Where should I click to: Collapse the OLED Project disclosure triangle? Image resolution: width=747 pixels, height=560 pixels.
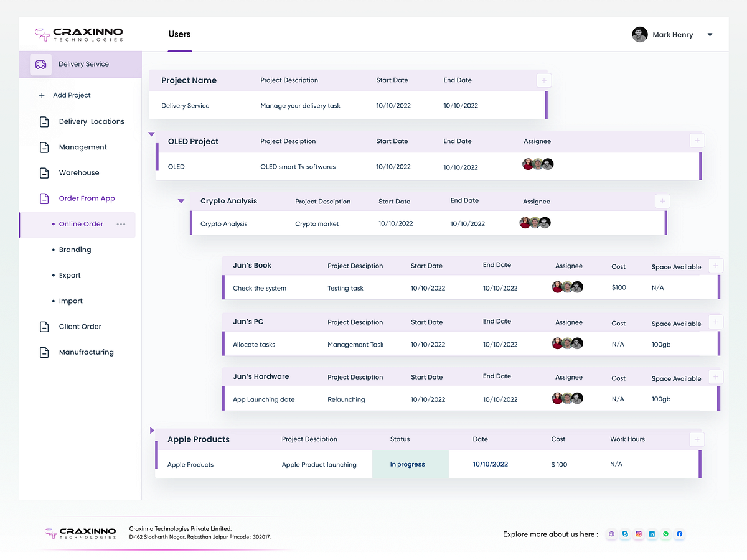tap(151, 134)
